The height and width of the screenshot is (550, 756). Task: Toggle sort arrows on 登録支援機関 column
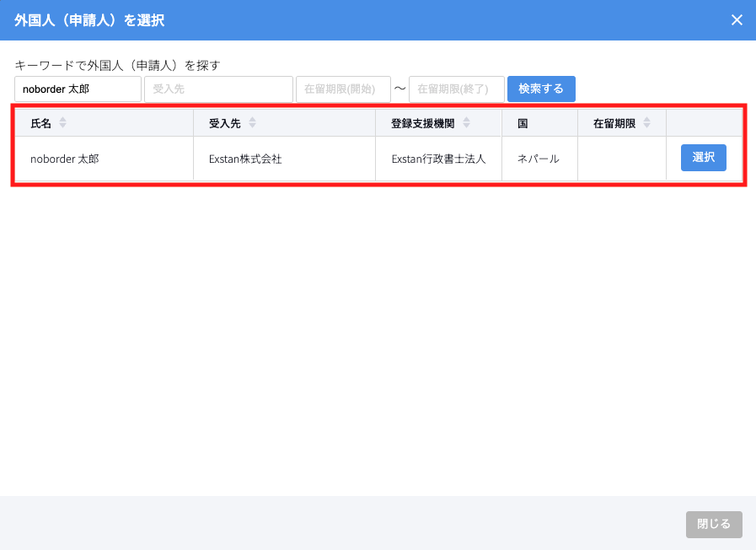(x=466, y=123)
